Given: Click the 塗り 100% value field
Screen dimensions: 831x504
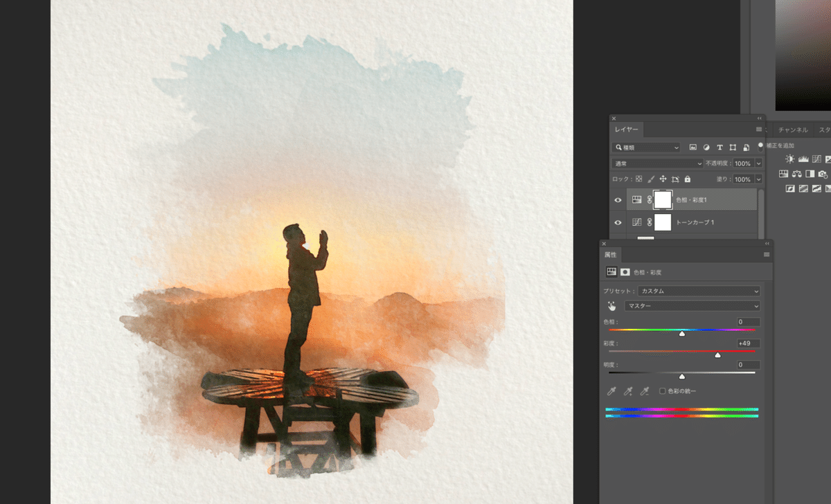Looking at the screenshot, I should click(743, 179).
